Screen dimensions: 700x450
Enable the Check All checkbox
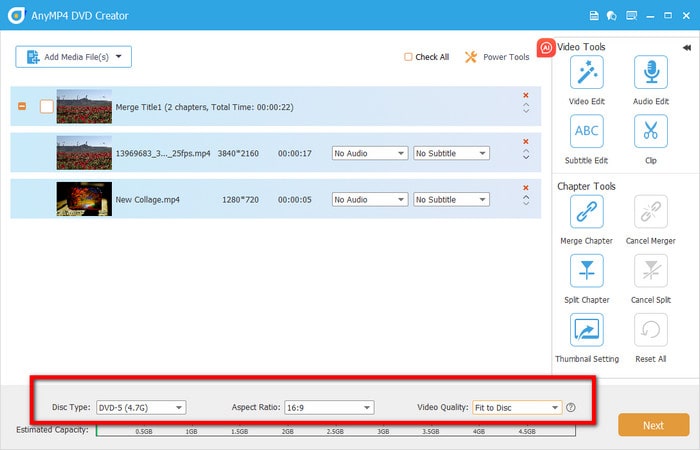408,57
